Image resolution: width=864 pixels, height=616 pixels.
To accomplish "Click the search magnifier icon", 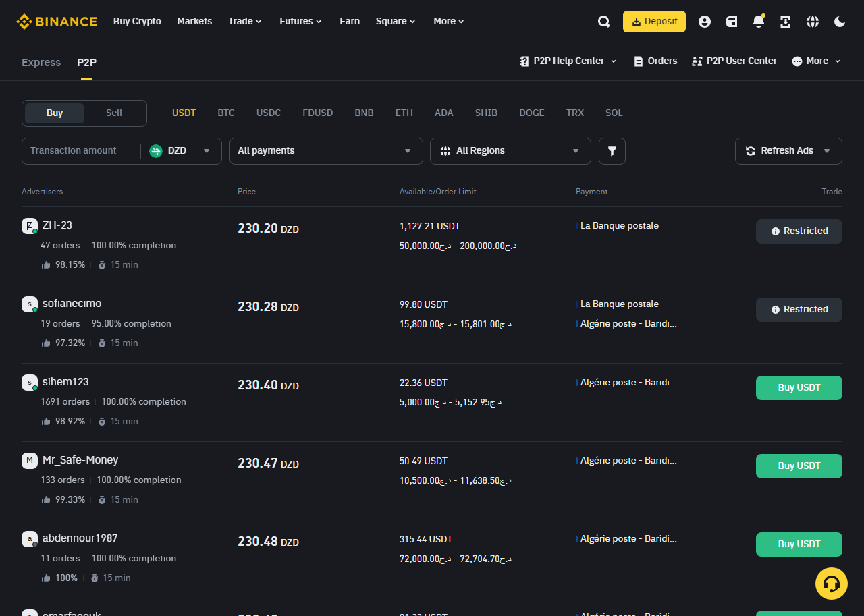I will 603,22.
